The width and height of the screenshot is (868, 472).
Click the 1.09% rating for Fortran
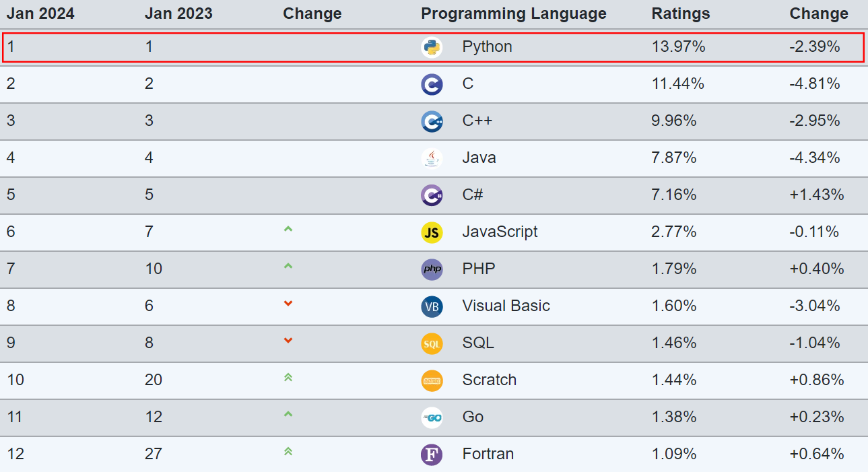pos(674,454)
